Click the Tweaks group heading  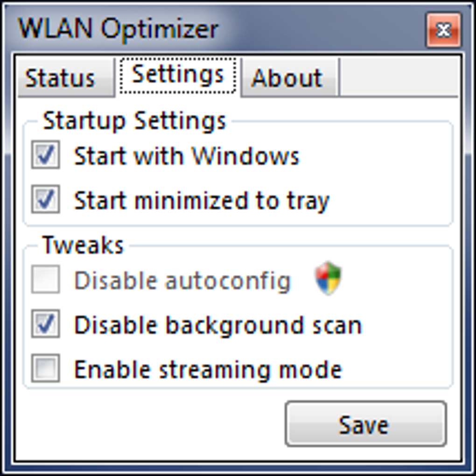(83, 245)
